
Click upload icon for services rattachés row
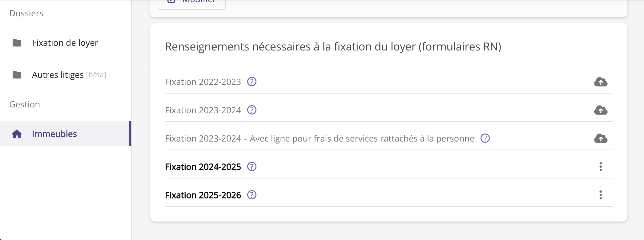click(x=600, y=138)
